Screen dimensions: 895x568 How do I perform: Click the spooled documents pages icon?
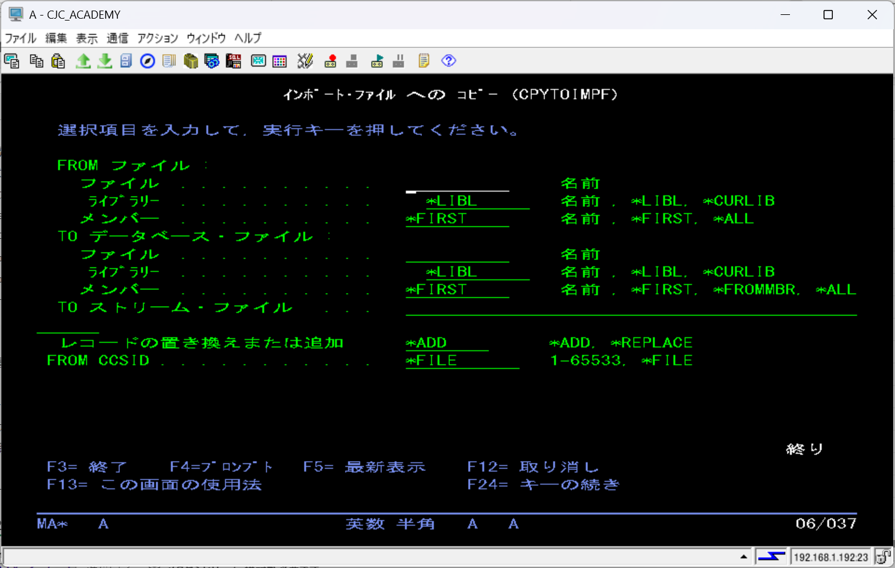coord(169,61)
